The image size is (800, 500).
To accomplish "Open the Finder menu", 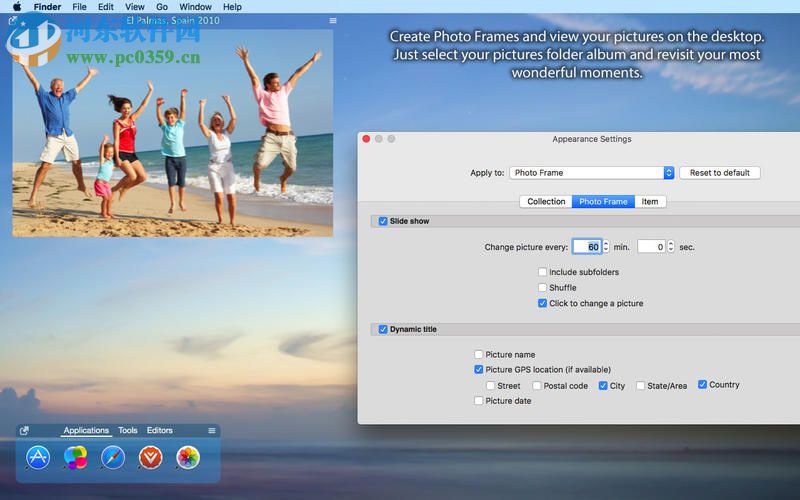I will click(47, 7).
